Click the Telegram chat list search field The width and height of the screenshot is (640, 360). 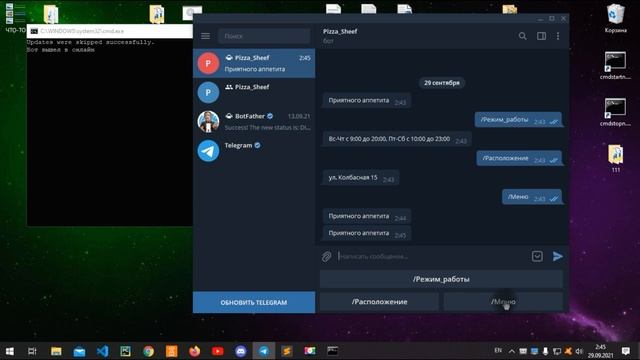coord(264,36)
